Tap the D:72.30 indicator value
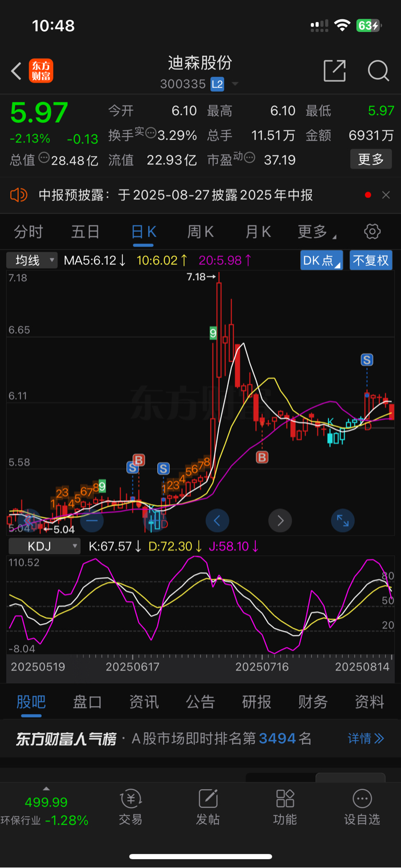 175,546
